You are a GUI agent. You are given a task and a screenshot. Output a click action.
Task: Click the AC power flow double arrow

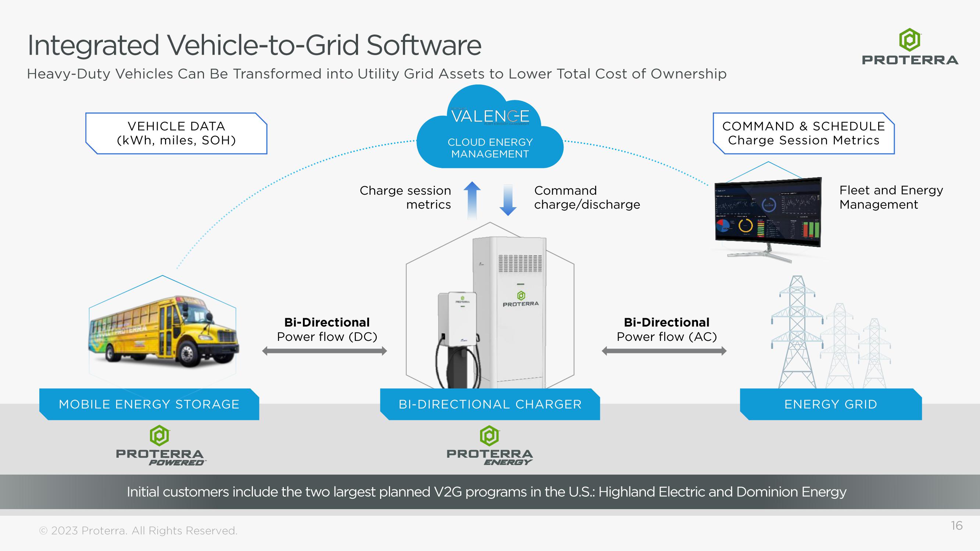tap(664, 351)
